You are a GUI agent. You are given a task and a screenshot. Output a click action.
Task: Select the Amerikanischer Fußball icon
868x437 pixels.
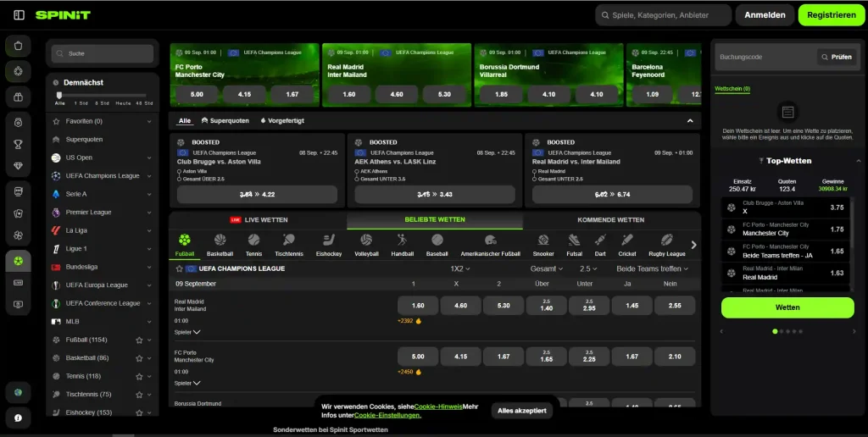point(491,246)
